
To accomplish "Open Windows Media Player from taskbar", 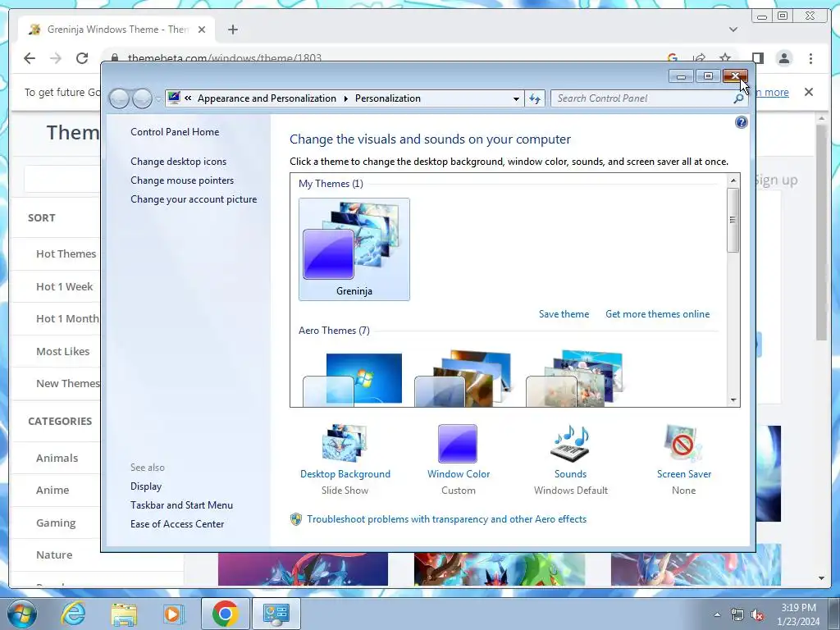I will (x=173, y=614).
